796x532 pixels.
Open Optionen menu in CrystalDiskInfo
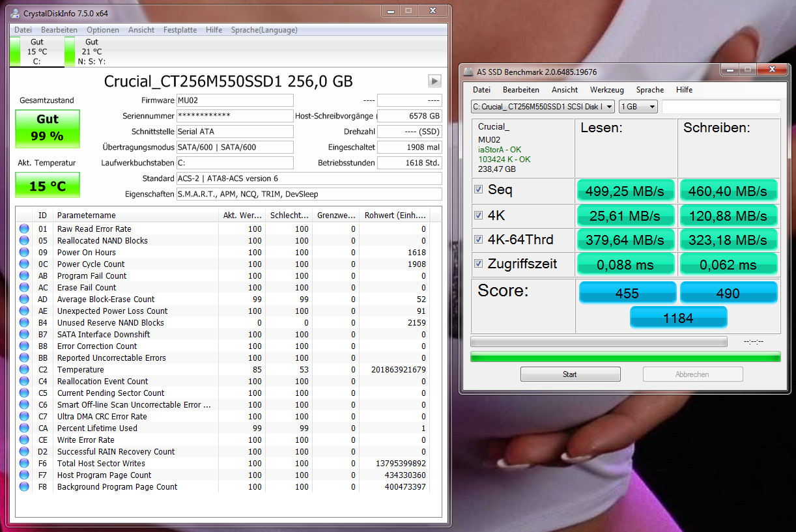[103, 30]
